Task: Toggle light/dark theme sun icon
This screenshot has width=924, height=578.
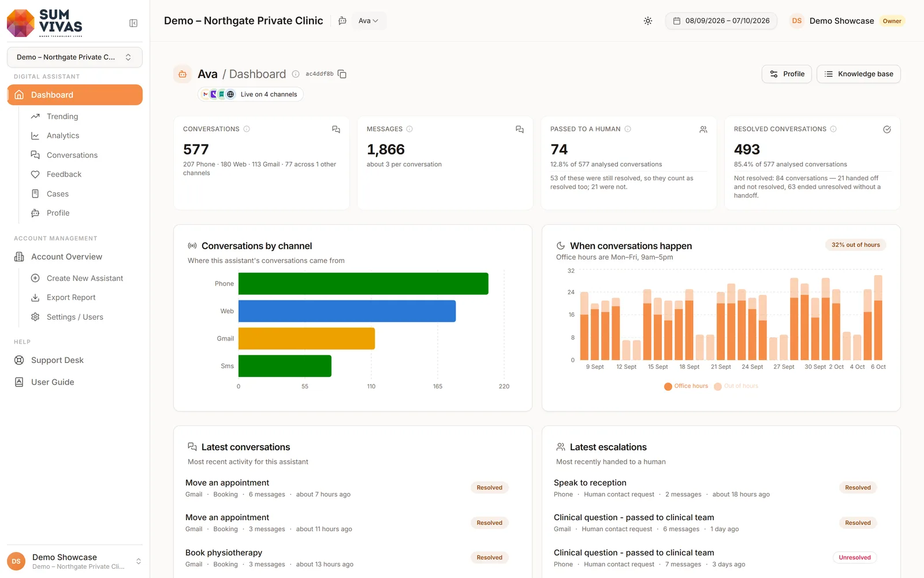Action: point(648,21)
